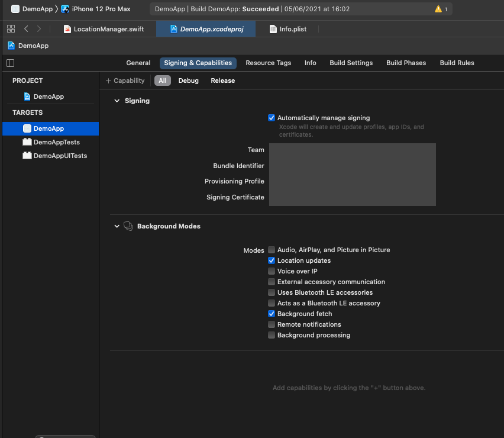This screenshot has width=504, height=438.
Task: Toggle the project navigator sidebar icon
Action: point(10,63)
